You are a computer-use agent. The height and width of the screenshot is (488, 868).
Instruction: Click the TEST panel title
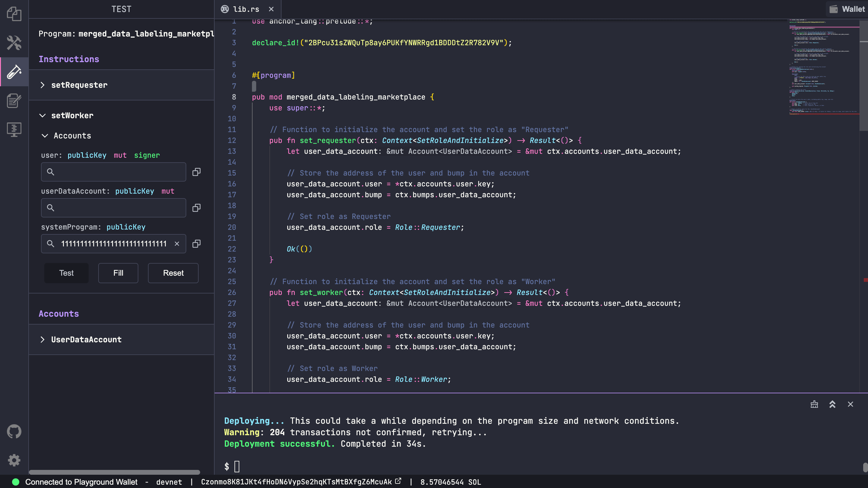coord(121,9)
